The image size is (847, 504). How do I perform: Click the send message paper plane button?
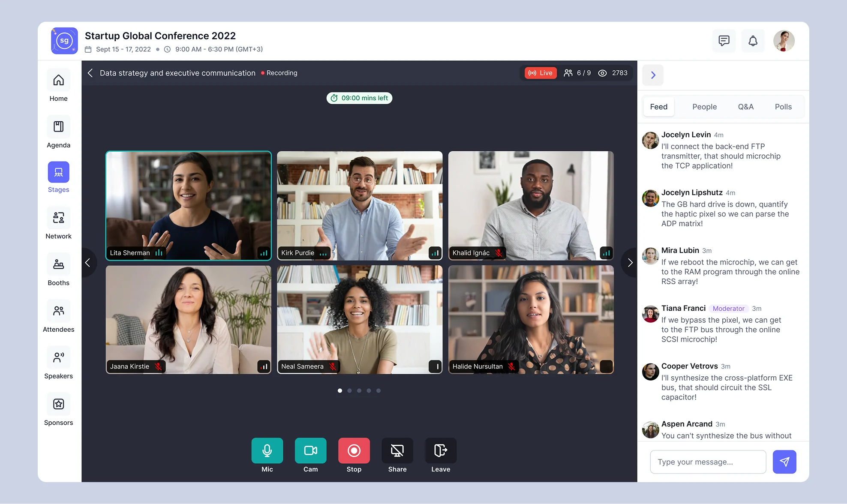pos(784,462)
